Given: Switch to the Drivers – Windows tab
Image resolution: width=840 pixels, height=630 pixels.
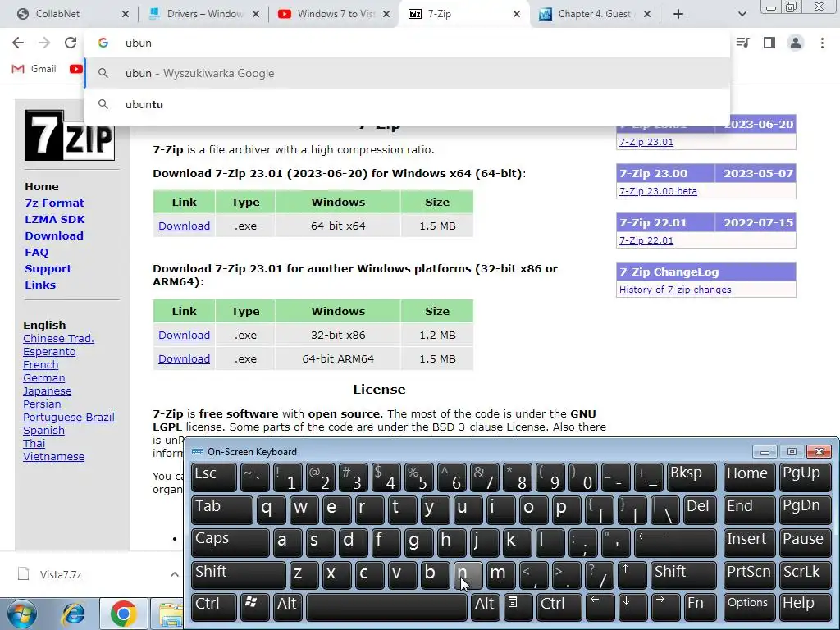Looking at the screenshot, I should coord(205,14).
